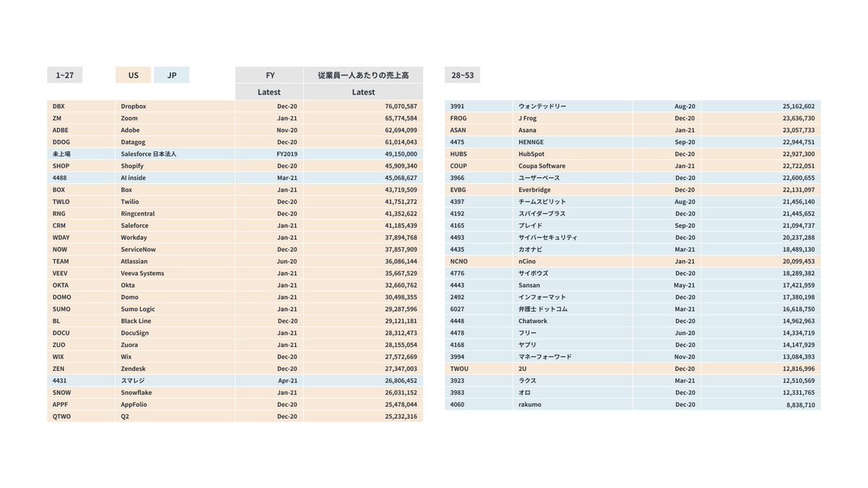The width and height of the screenshot is (868, 488).
Task: Select the Wix company name cell
Action: click(x=175, y=356)
